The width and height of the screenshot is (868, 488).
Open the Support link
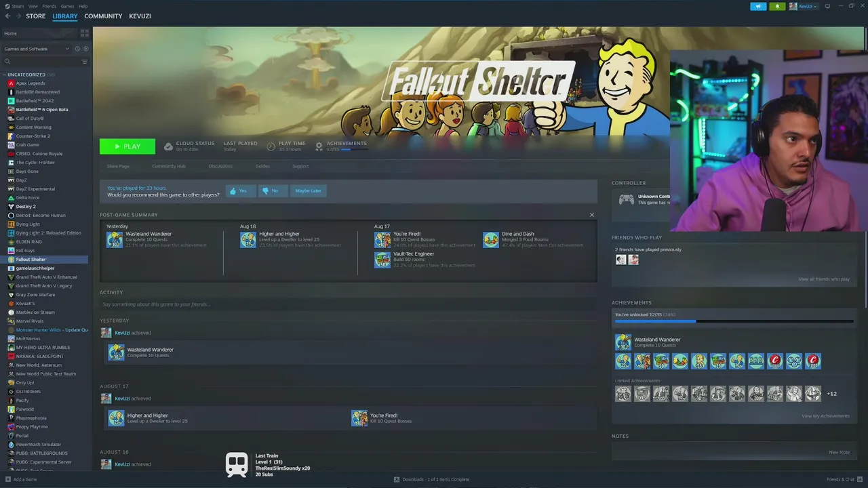point(300,166)
